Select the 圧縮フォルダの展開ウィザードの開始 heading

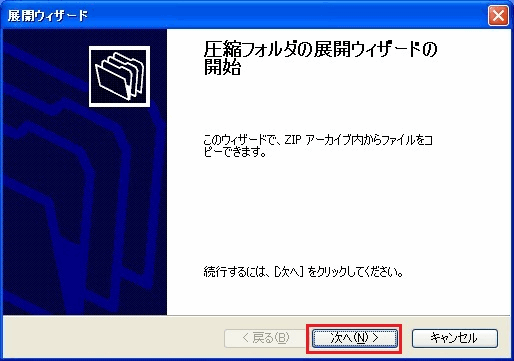[320, 58]
